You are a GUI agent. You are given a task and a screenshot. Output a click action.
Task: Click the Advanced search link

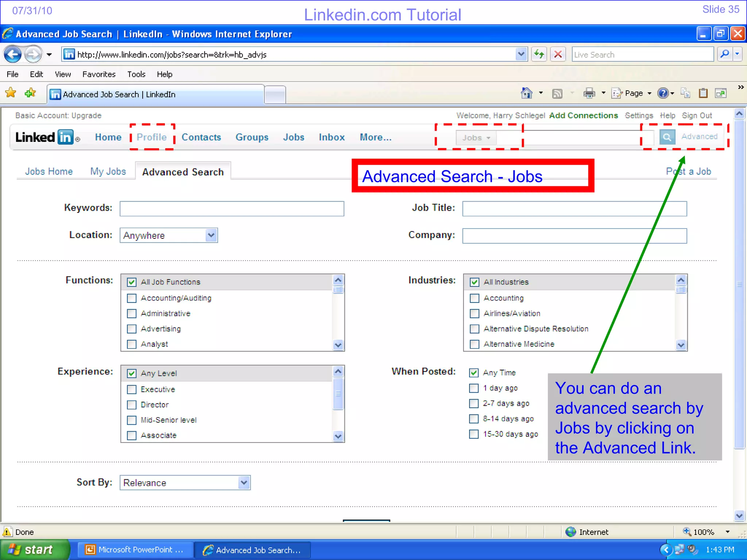(699, 136)
